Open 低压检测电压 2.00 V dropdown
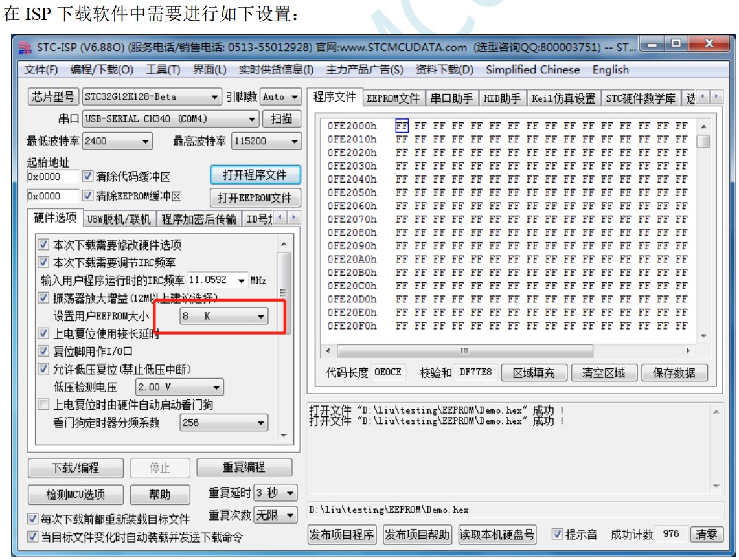 179,387
